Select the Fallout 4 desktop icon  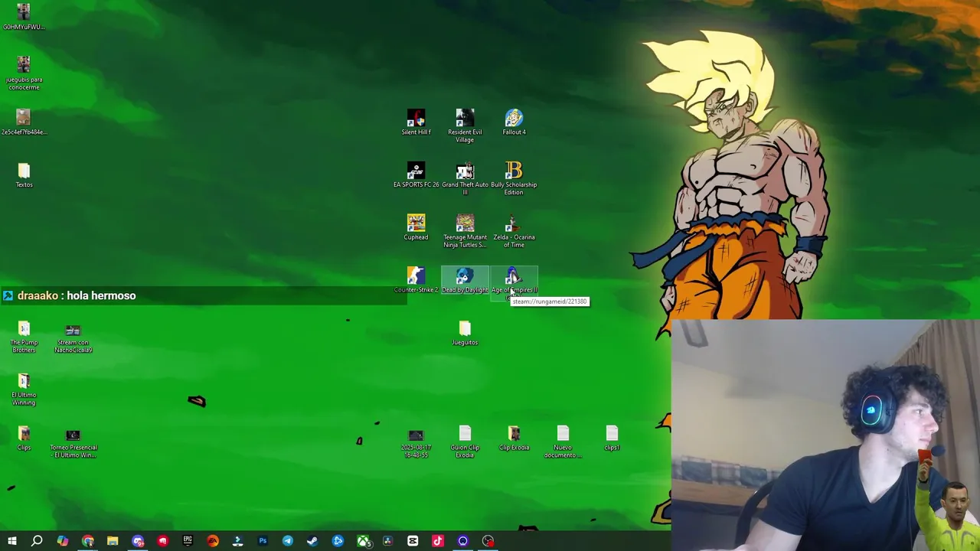514,122
